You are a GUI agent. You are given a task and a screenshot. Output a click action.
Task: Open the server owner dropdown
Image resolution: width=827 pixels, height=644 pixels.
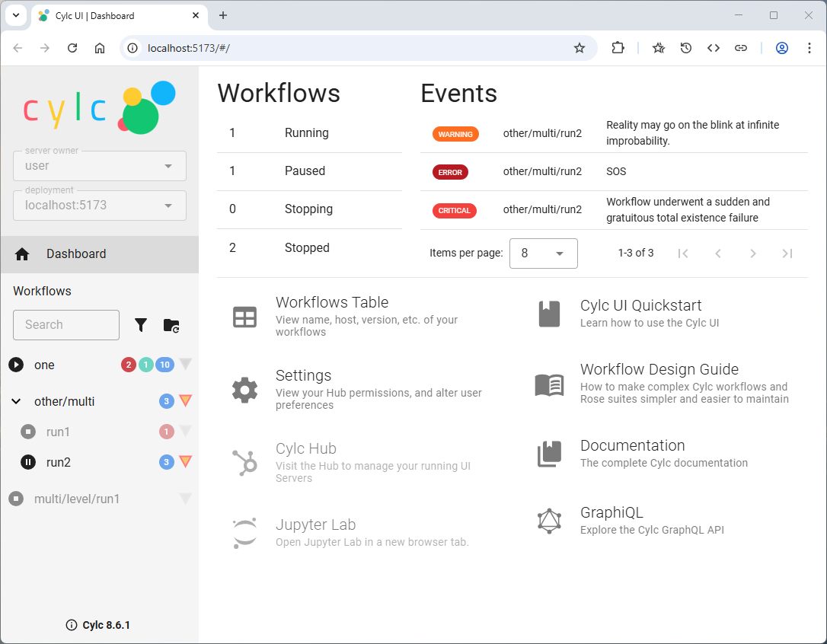point(99,166)
